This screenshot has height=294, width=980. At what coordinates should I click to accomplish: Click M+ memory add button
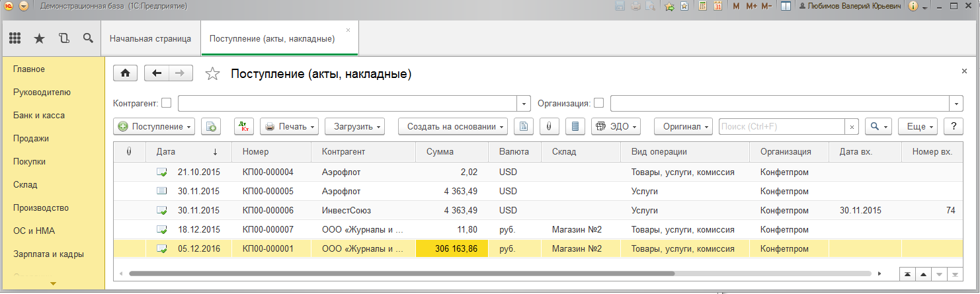click(751, 7)
